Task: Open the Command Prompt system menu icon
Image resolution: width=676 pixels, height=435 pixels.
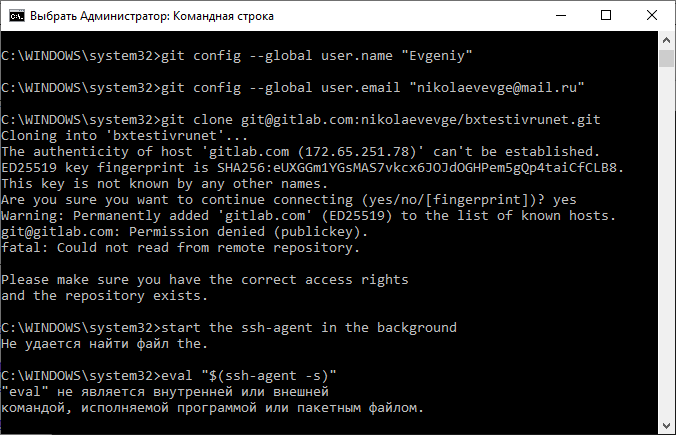Action: pyautogui.click(x=17, y=16)
